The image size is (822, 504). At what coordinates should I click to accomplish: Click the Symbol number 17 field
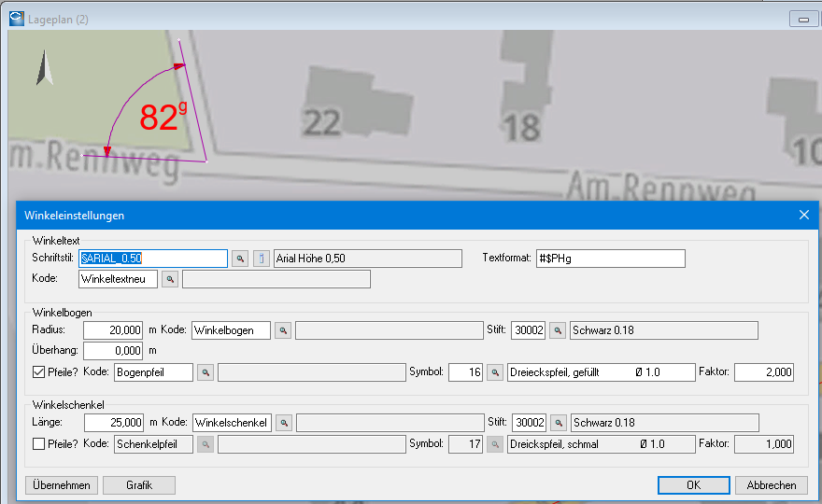point(465,444)
